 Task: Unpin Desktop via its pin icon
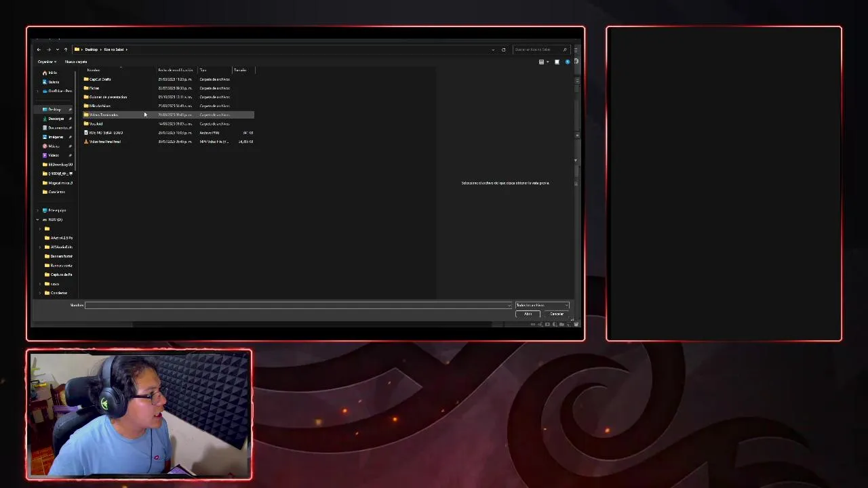(70, 109)
